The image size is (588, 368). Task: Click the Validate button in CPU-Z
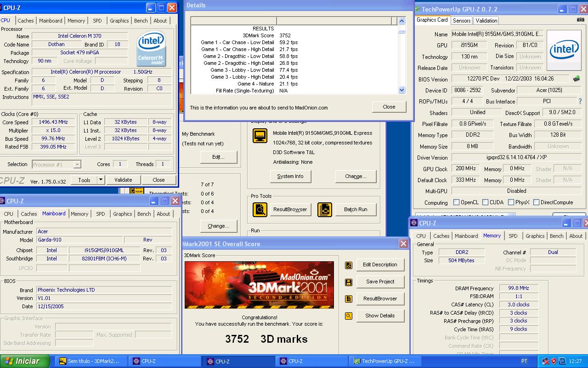click(123, 180)
